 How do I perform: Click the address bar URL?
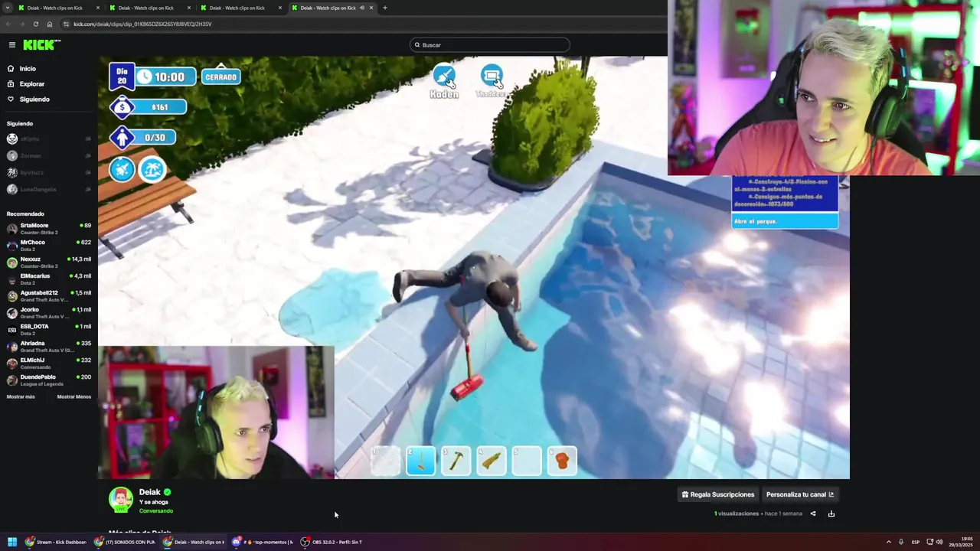(142, 24)
